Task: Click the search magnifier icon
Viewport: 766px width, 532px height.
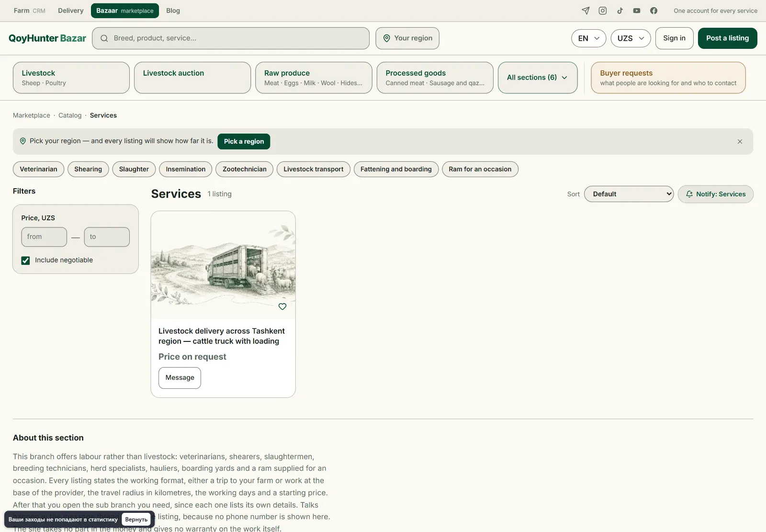Action: (x=104, y=38)
